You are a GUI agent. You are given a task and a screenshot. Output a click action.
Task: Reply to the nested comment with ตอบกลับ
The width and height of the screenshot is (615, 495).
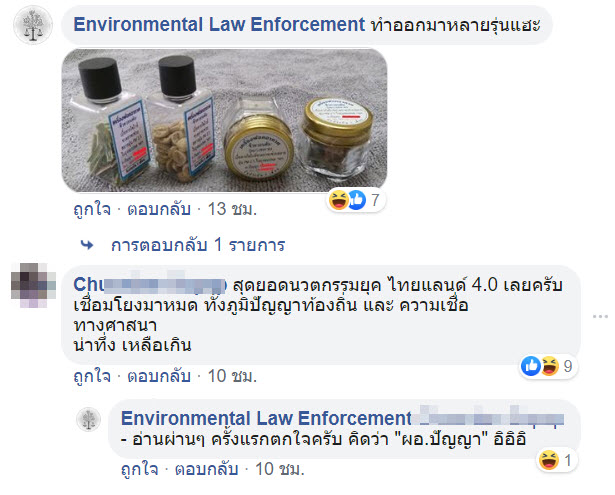pos(207,469)
